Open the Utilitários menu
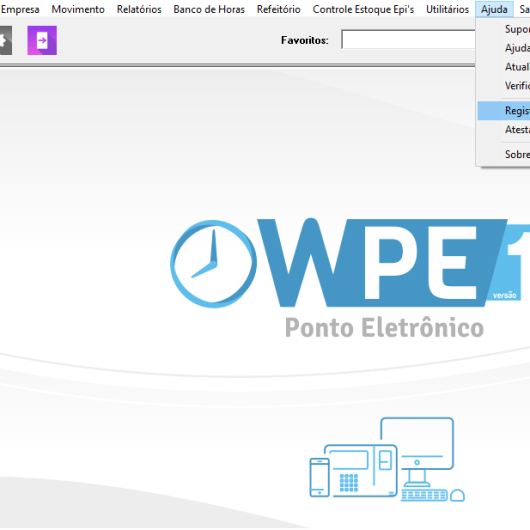Viewport: 530px width, 530px height. [447, 9]
